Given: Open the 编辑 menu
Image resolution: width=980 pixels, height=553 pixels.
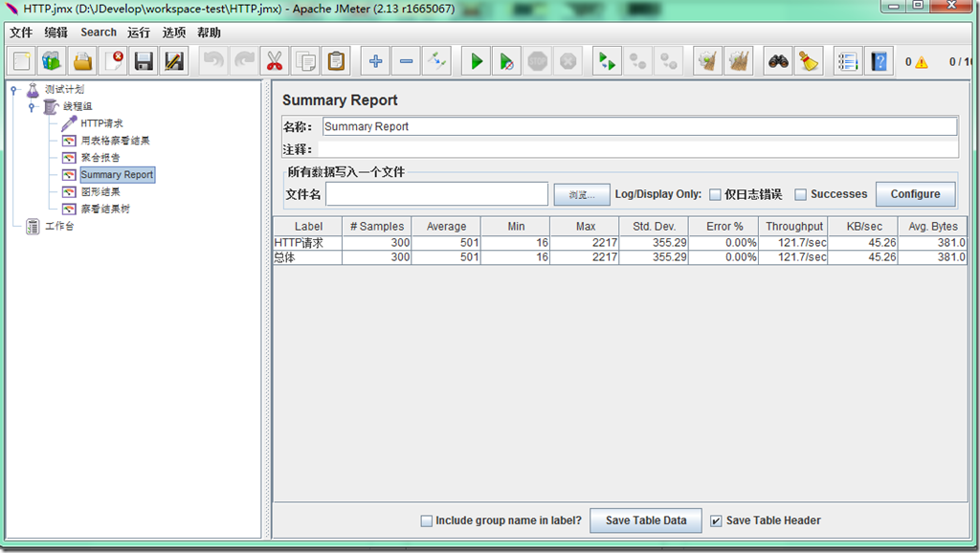Looking at the screenshot, I should pos(56,33).
